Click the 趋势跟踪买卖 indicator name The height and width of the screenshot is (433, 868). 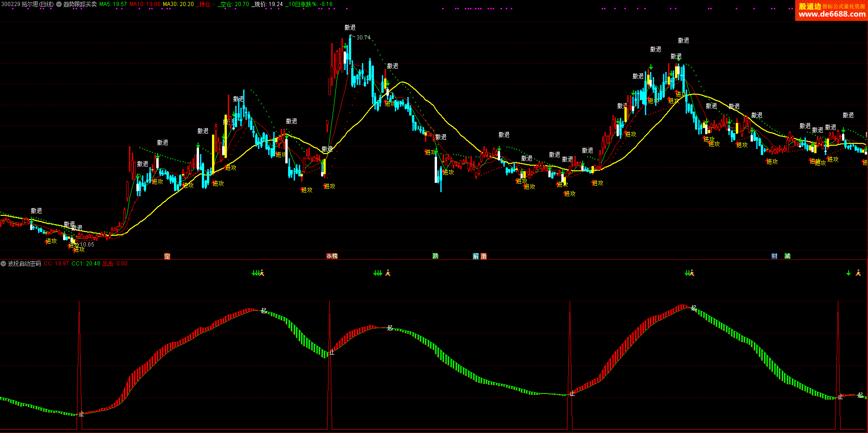click(80, 4)
